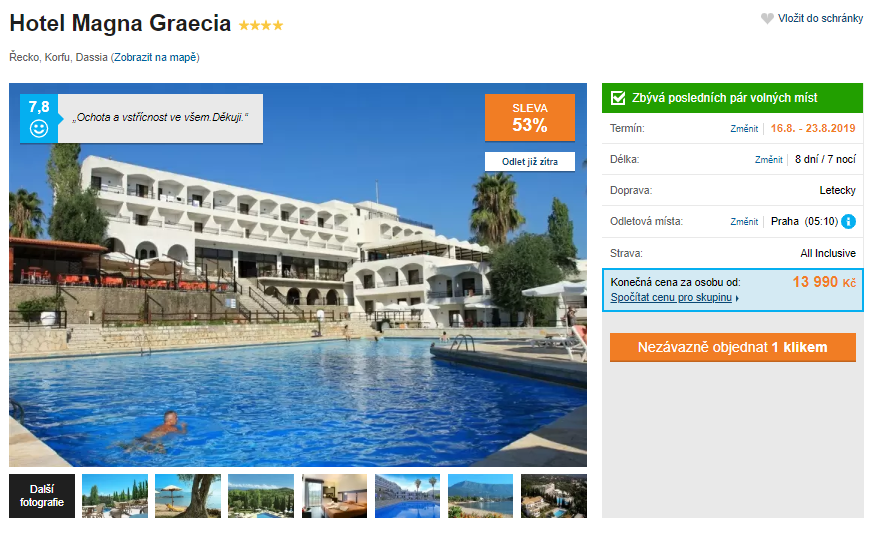This screenshot has height=548, width=877.
Task: Select the sea bay with mountains thumbnail
Action: pos(480,496)
